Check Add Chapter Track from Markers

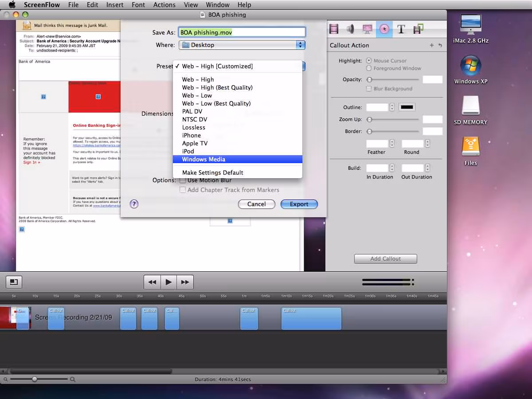pos(183,190)
